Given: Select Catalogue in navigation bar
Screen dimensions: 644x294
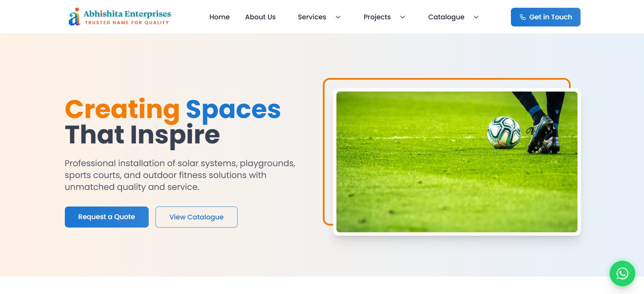Looking at the screenshot, I should 446,17.
